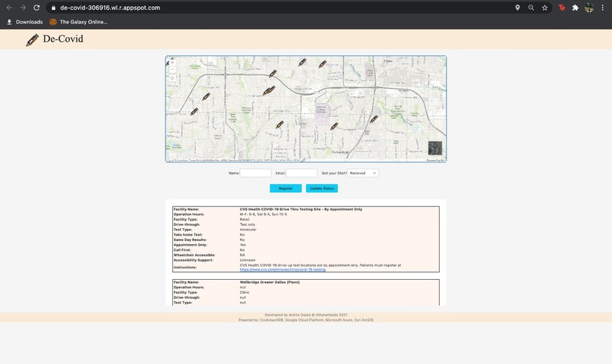
Task: Select the 'Retail' facility type value
Action: point(244,219)
